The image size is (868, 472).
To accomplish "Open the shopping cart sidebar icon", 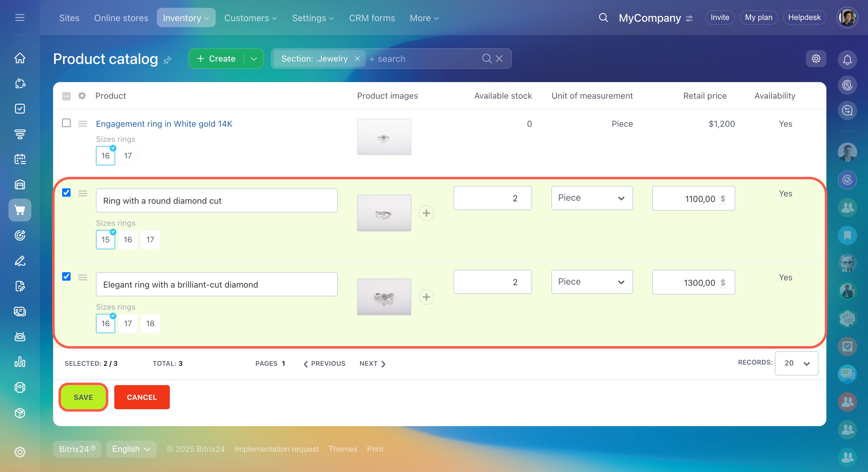I will [x=20, y=210].
